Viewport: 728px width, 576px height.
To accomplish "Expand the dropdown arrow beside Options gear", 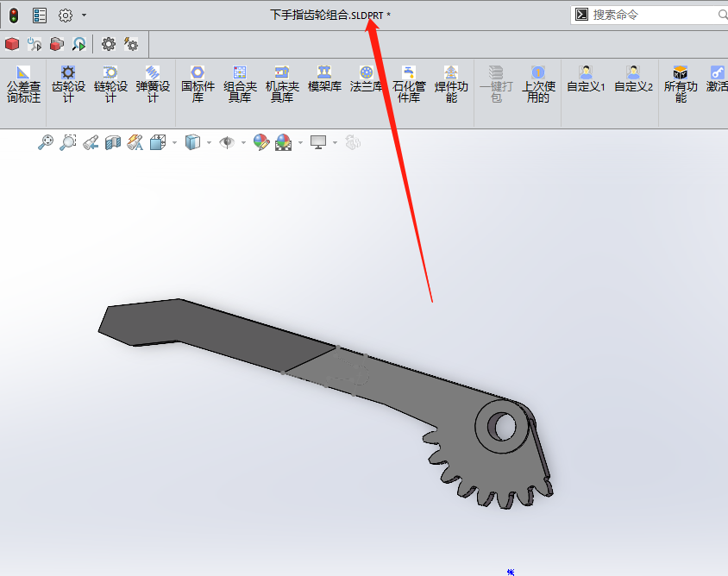I will (x=84, y=16).
